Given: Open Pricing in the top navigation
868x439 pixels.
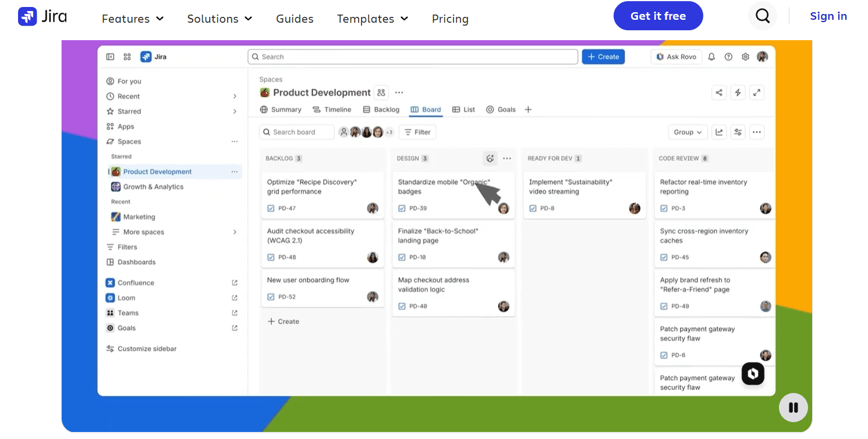Looking at the screenshot, I should (x=450, y=19).
